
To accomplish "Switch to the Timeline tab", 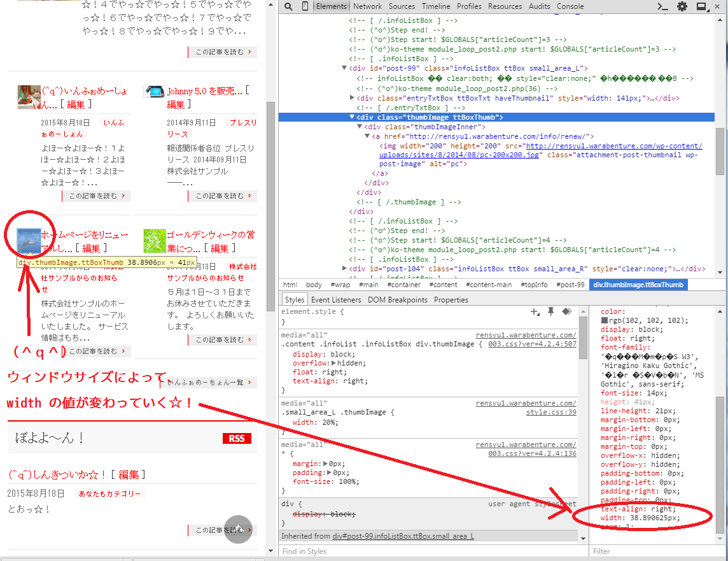I will (x=436, y=6).
